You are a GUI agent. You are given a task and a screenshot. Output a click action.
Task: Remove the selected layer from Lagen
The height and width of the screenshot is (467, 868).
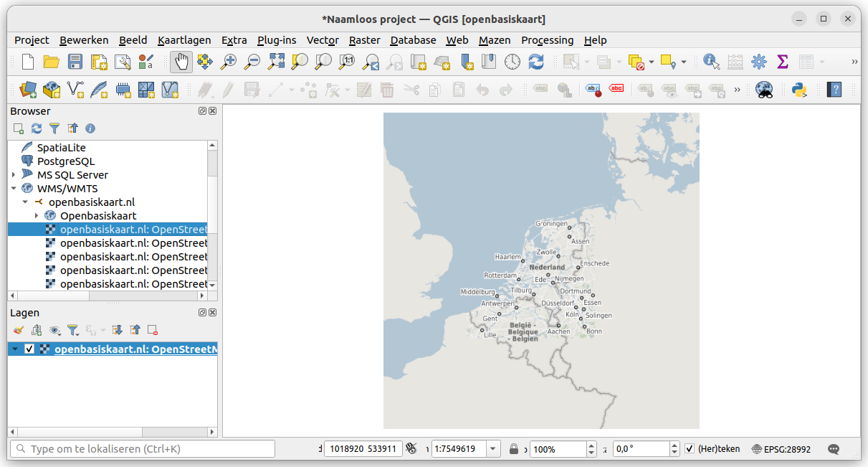click(x=153, y=330)
